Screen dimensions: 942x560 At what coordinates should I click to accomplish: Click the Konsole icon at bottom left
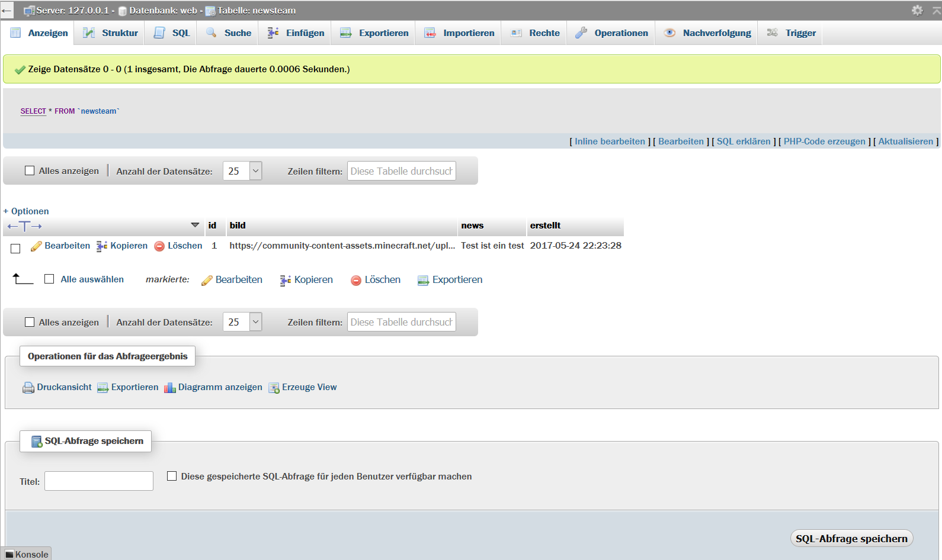9,555
